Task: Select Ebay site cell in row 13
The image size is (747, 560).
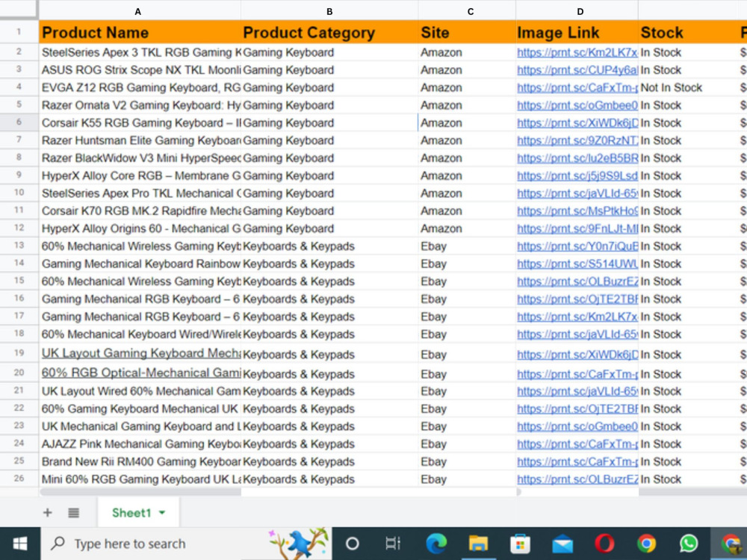Action: (467, 246)
